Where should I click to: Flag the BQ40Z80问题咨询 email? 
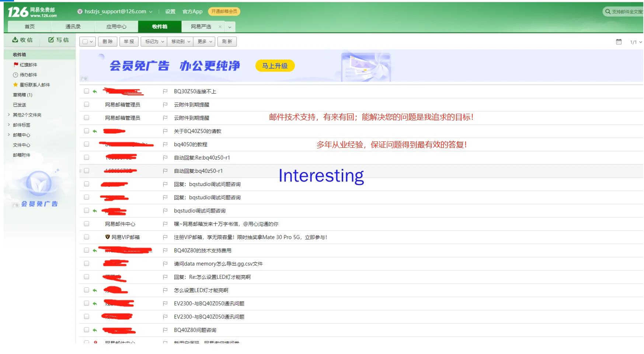(x=165, y=330)
